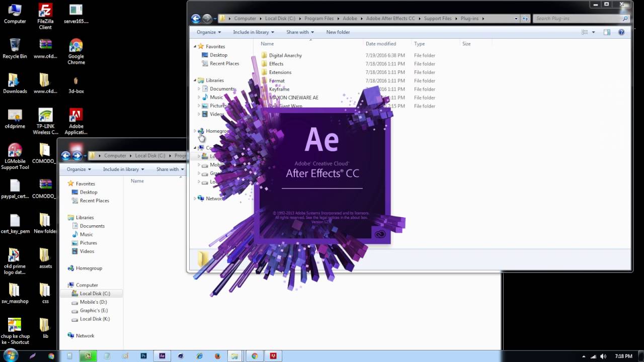
Task: Select Program Files in address breadcrumb
Action: pos(319,19)
